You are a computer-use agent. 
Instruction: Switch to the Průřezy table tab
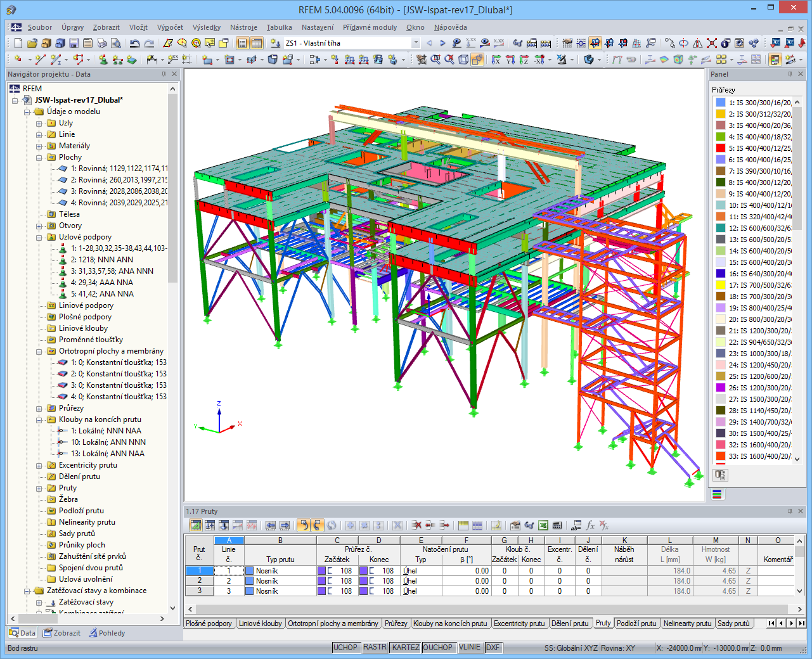396,623
